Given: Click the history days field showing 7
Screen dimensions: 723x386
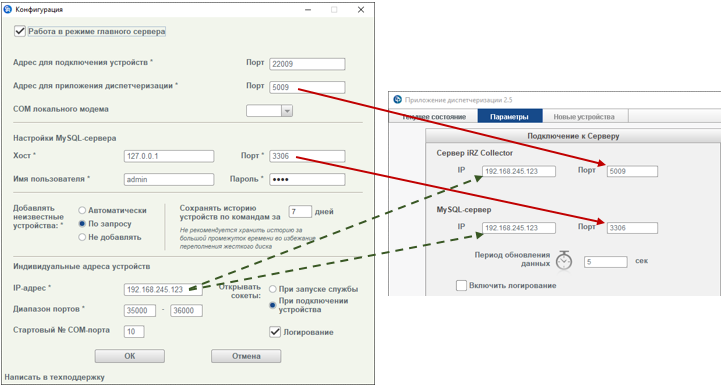Looking at the screenshot, I should coord(300,212).
